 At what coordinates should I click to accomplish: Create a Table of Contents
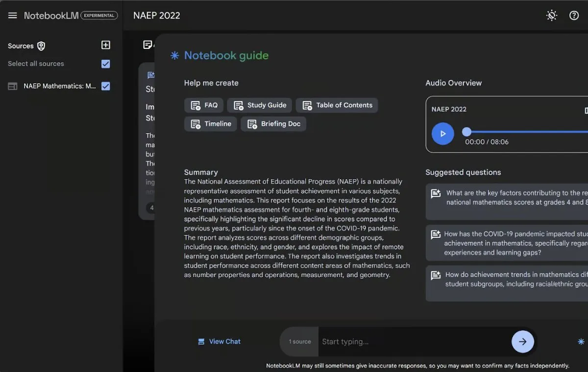(x=337, y=105)
